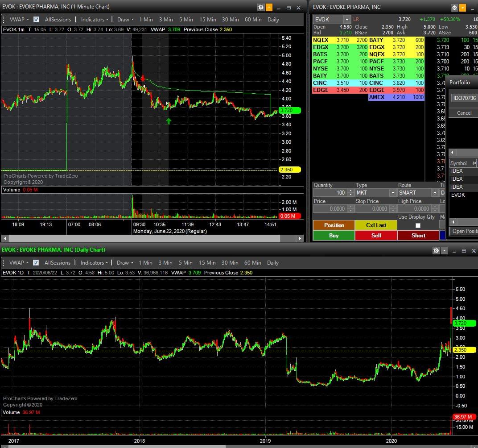Open settings gear of Level 2 window
478x448 pixels.
point(454,8)
